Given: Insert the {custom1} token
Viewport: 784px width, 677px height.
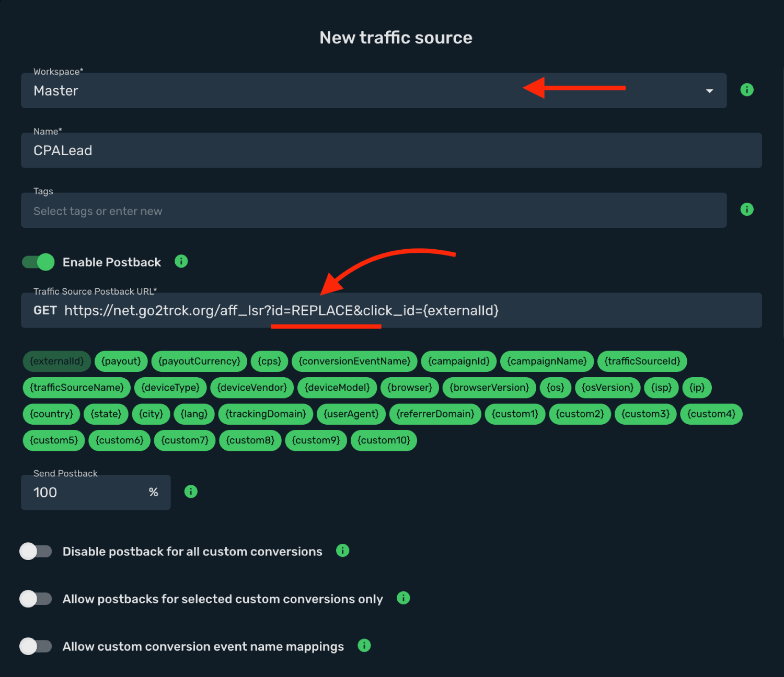Looking at the screenshot, I should (x=515, y=414).
